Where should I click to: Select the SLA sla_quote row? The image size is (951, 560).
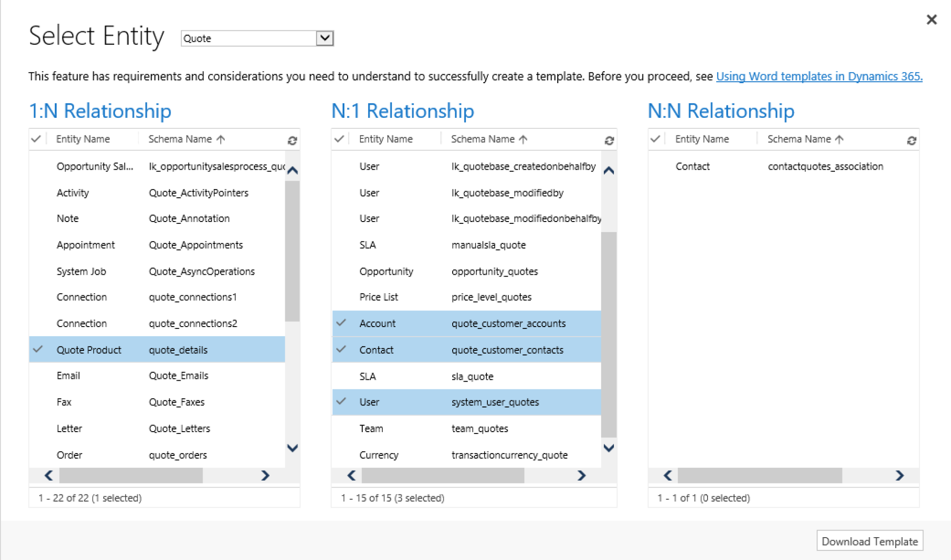(x=466, y=376)
